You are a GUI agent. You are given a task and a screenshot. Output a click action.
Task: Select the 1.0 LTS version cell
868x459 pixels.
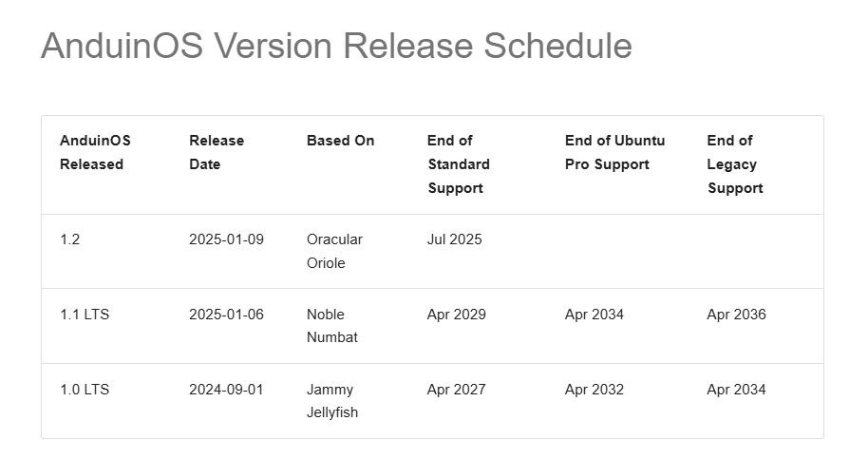[x=85, y=390]
